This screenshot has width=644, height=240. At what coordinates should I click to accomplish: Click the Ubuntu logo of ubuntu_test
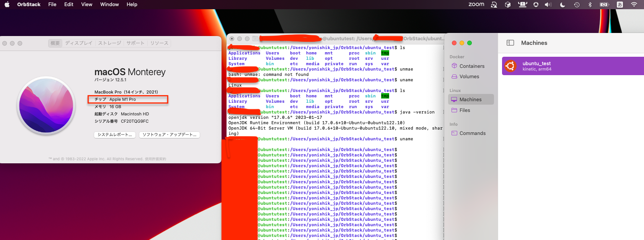coord(510,66)
